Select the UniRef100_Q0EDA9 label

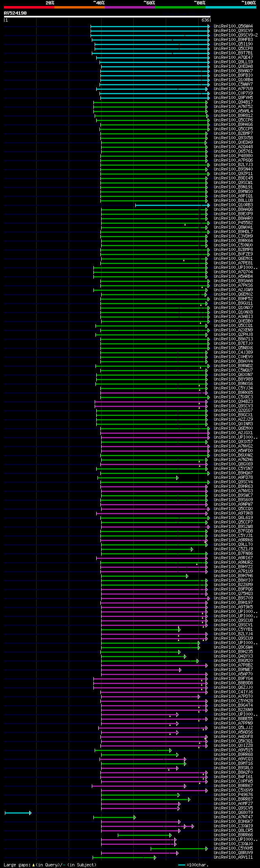click(233, 142)
